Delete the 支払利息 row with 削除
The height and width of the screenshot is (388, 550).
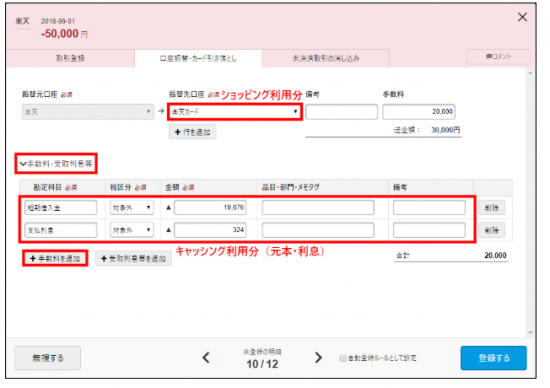491,230
